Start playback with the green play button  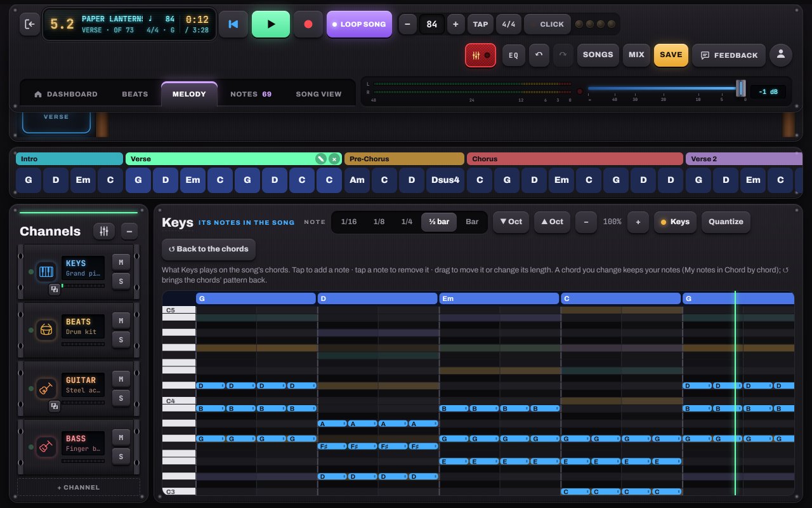[x=271, y=24]
